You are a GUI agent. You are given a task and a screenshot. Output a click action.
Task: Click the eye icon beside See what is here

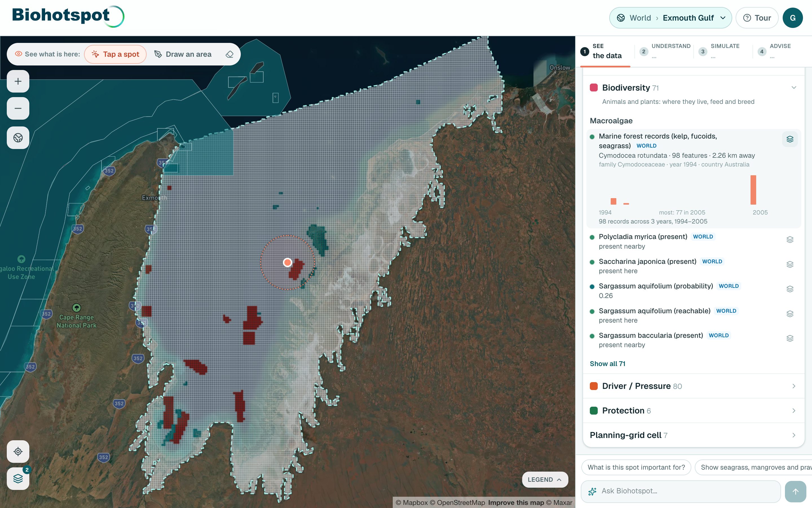tap(18, 54)
